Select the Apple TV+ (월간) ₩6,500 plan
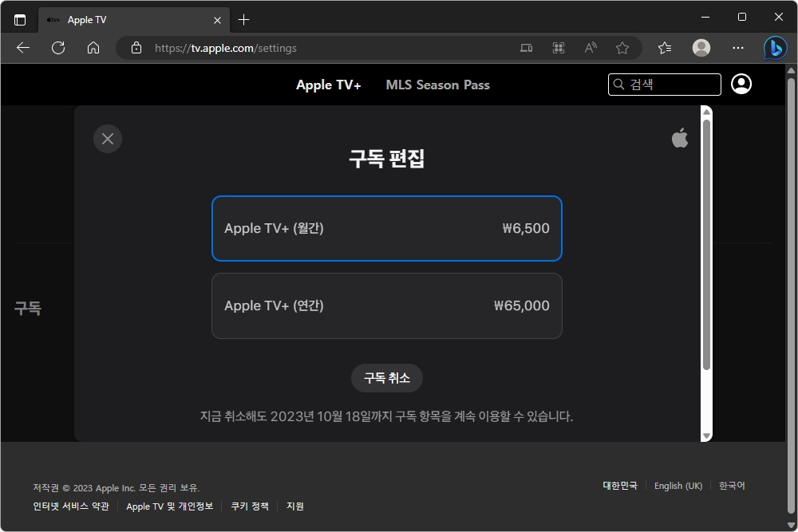Viewport: 798px width, 532px height. click(387, 228)
